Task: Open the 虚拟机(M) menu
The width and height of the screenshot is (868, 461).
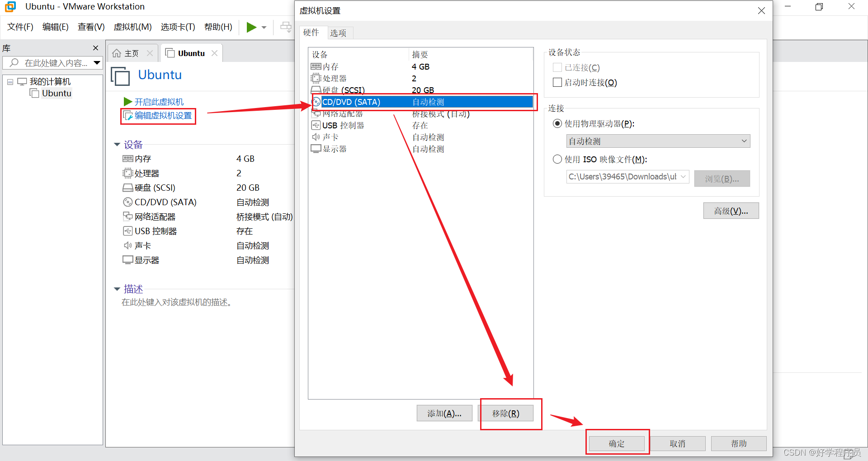Action: pyautogui.click(x=133, y=27)
